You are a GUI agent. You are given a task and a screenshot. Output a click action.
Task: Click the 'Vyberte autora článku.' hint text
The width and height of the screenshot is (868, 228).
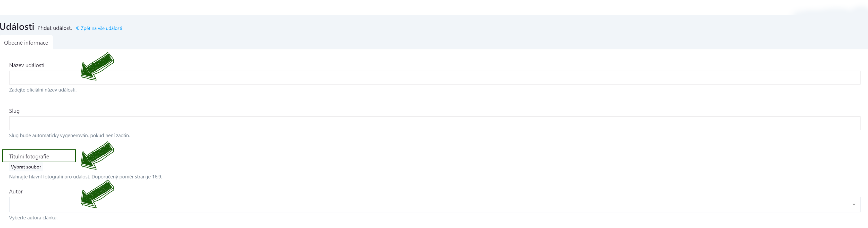(x=33, y=218)
